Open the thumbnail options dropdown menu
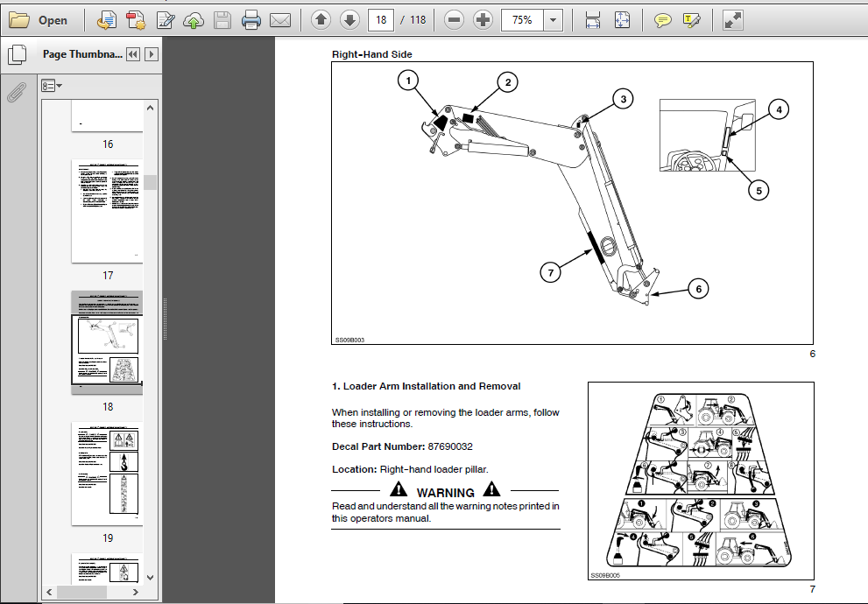The image size is (868, 604). click(x=52, y=86)
